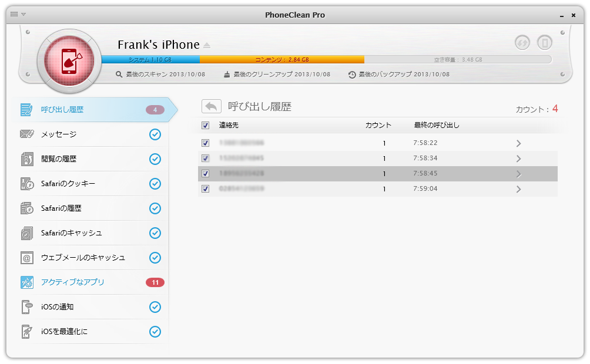Viewport: 590px width, 364px height.
Task: Click the Safari history sidebar icon
Action: 27,208
